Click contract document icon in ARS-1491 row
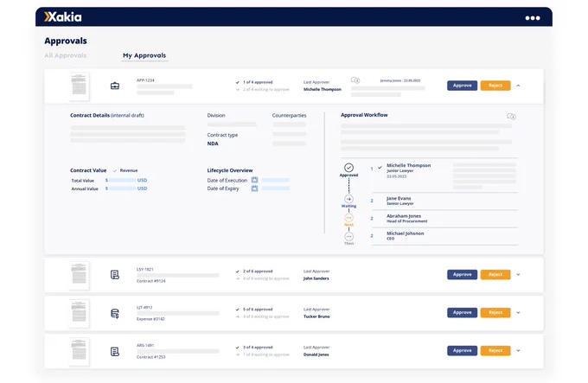Viewport: 588px width, 383px height. pyautogui.click(x=115, y=352)
